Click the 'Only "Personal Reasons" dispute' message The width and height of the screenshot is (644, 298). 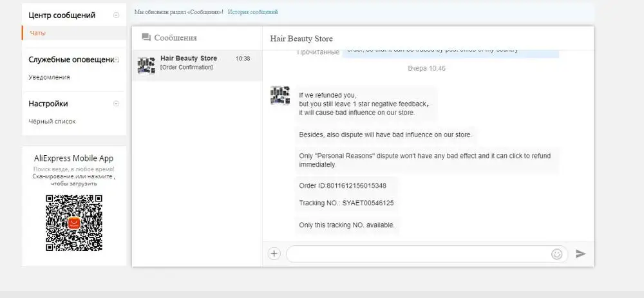click(427, 160)
